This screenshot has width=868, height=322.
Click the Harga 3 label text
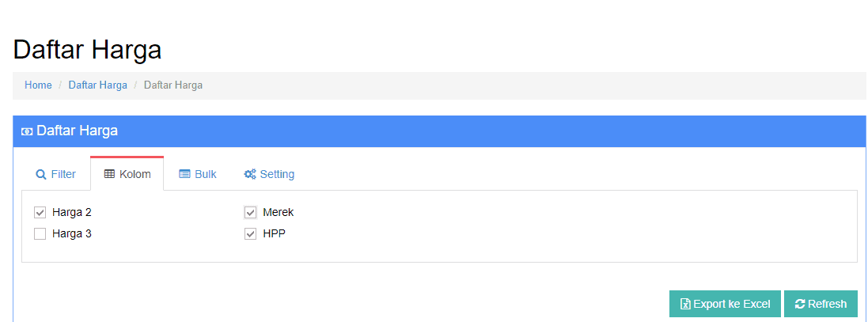72,234
